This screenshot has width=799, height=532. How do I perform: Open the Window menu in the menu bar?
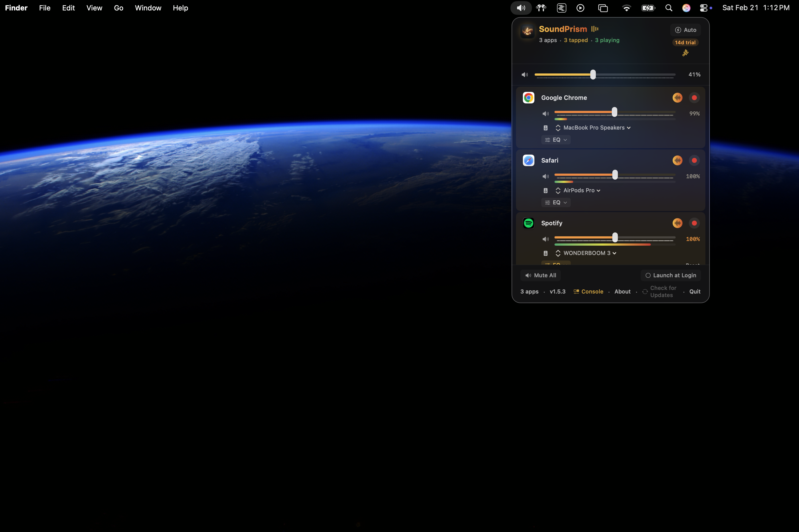(148, 7)
